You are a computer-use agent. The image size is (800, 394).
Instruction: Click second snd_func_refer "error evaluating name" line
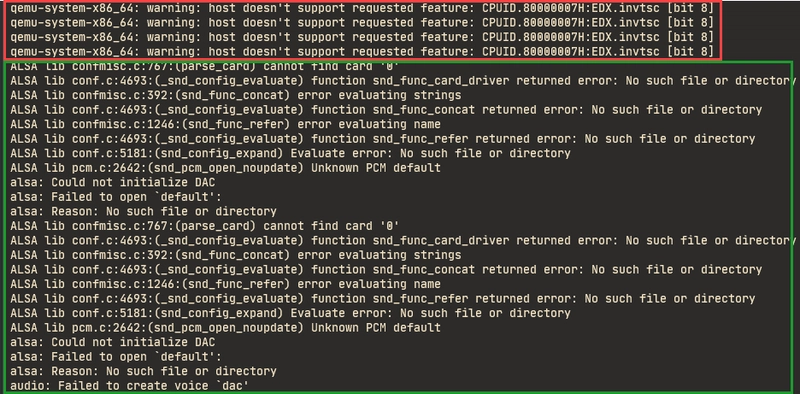(x=225, y=284)
